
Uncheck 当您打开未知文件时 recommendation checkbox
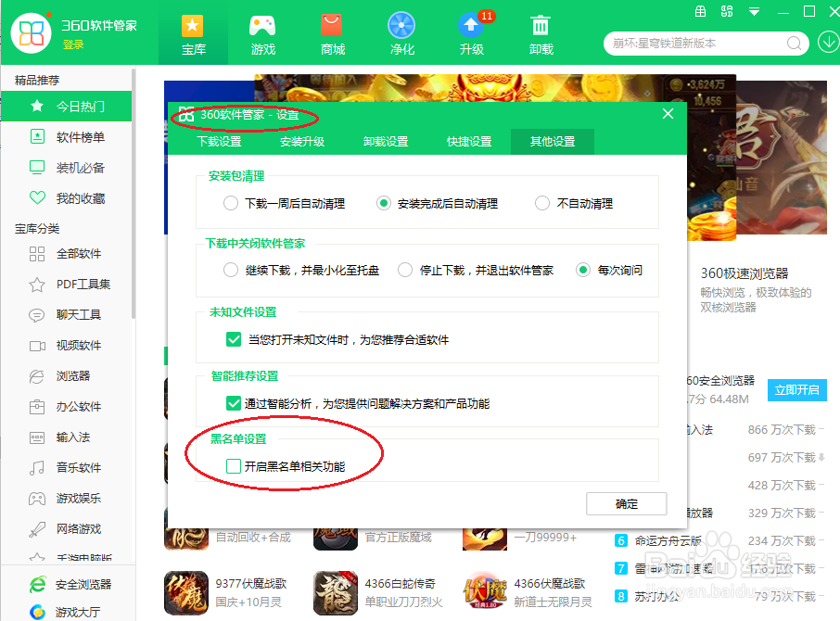coord(234,339)
